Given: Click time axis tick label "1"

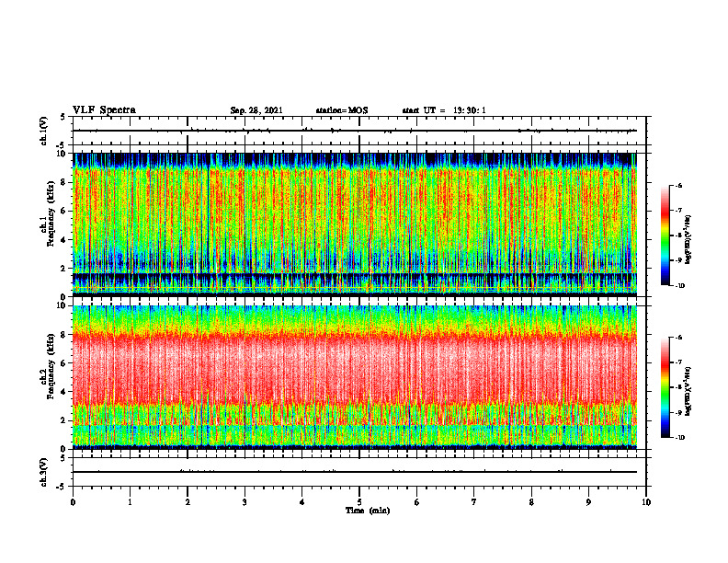Looking at the screenshot, I should tap(130, 502).
